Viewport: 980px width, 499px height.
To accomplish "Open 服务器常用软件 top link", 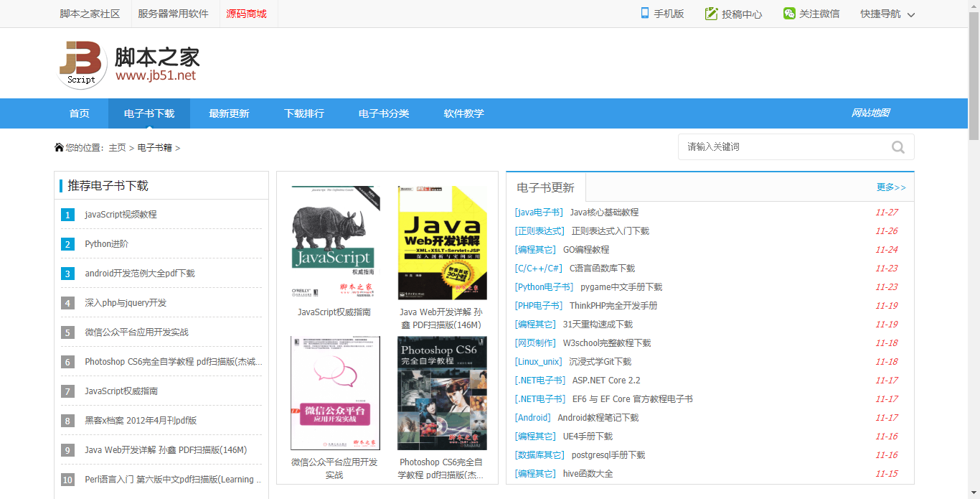I will pos(173,14).
